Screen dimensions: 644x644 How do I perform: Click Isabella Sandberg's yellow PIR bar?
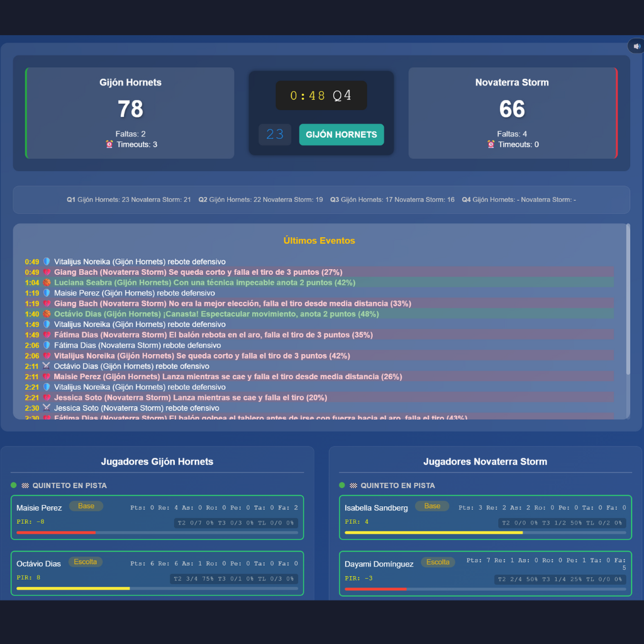tap(433, 533)
